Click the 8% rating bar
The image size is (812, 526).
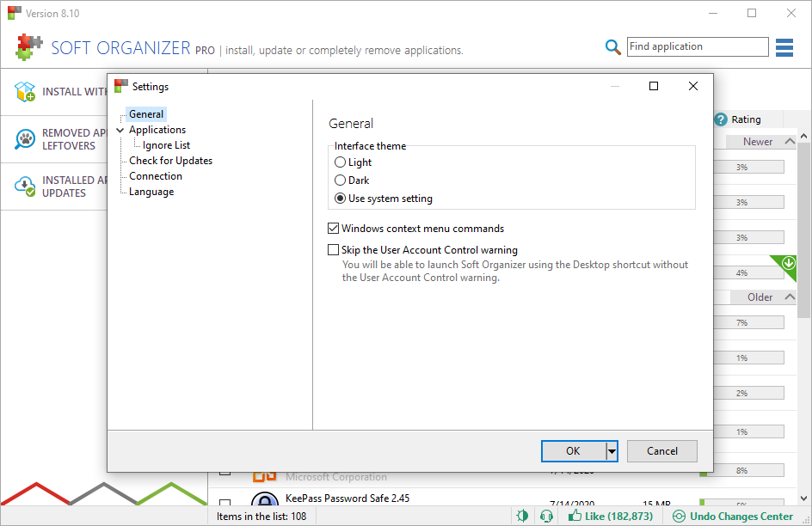[x=742, y=471]
